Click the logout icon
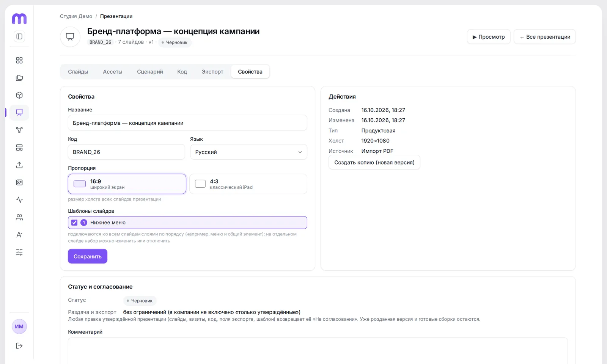Image resolution: width=607 pixels, height=364 pixels. pyautogui.click(x=19, y=346)
